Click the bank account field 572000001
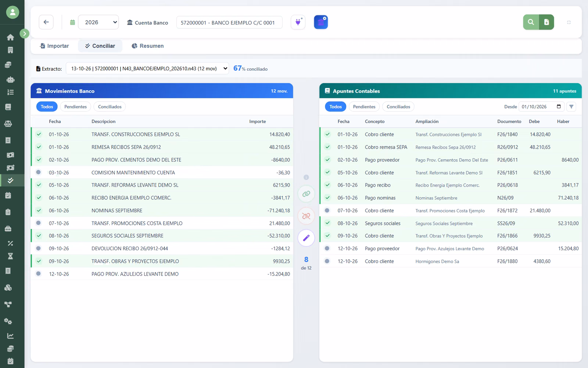The width and height of the screenshot is (588, 368). pos(229,22)
